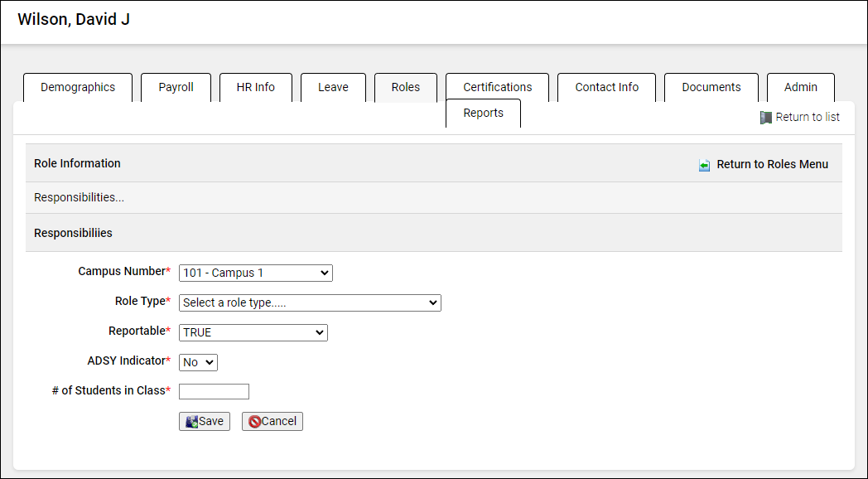Change the ADSY Indicator selection
The width and height of the screenshot is (868, 479).
198,362
